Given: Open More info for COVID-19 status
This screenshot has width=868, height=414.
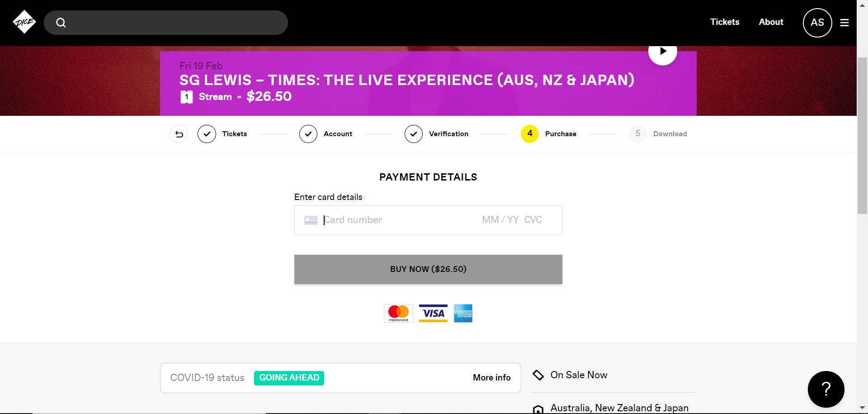Looking at the screenshot, I should (x=491, y=378).
